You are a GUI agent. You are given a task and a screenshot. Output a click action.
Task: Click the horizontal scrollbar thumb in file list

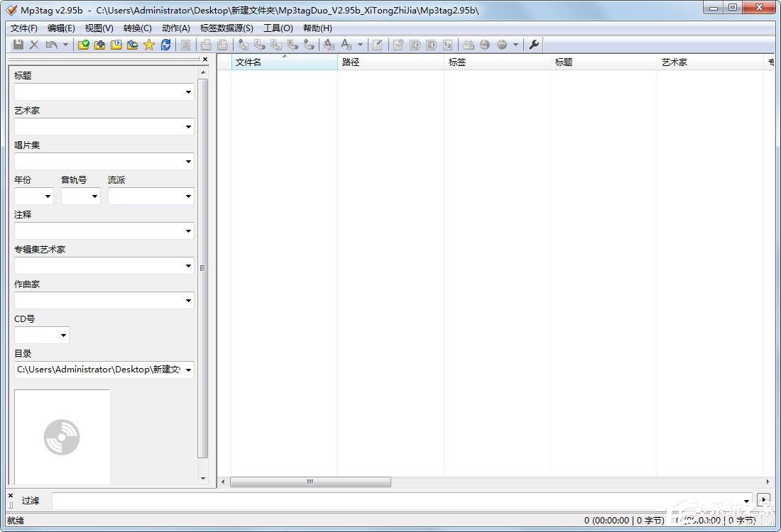(x=310, y=482)
